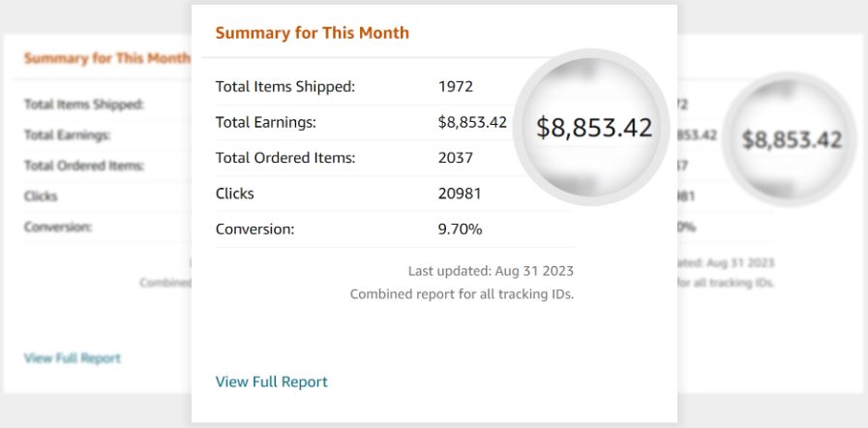This screenshot has width=868, height=428.
Task: Select the Total Items Shipped label
Action: [285, 87]
